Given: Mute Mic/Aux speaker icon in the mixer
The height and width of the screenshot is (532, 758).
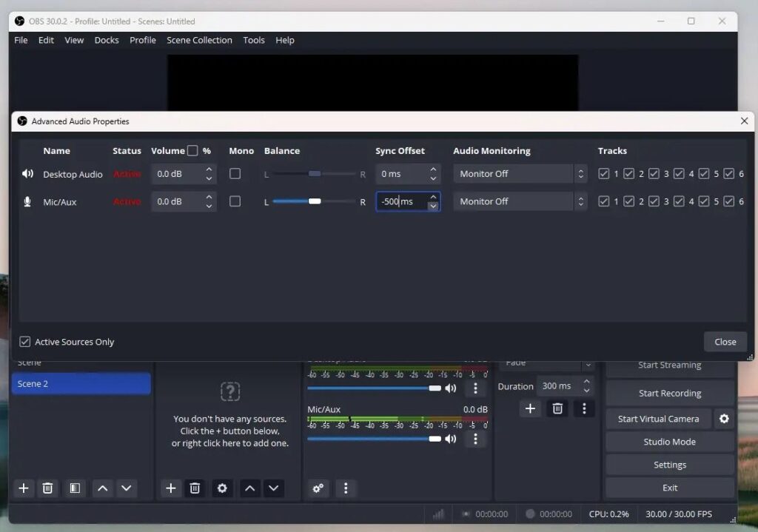Looking at the screenshot, I should (451, 439).
